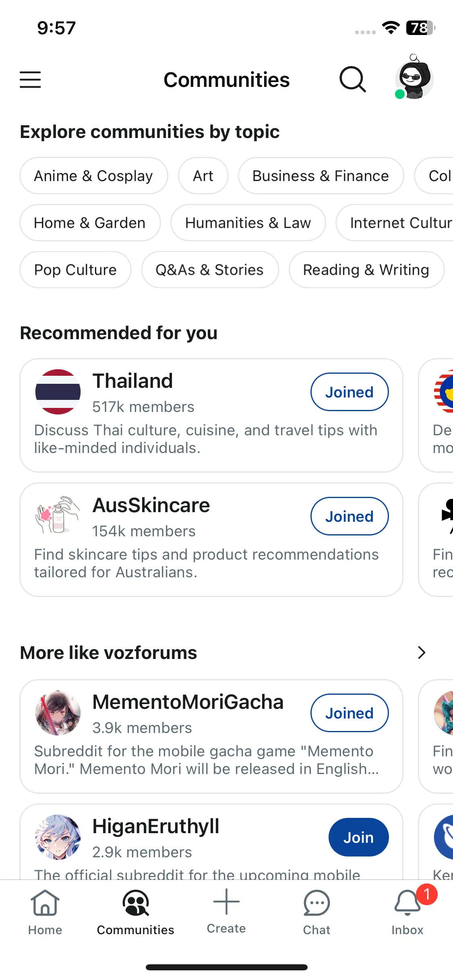Image resolution: width=453 pixels, height=980 pixels.
Task: Select the Anime & Cosplay topic
Action: [x=93, y=176]
